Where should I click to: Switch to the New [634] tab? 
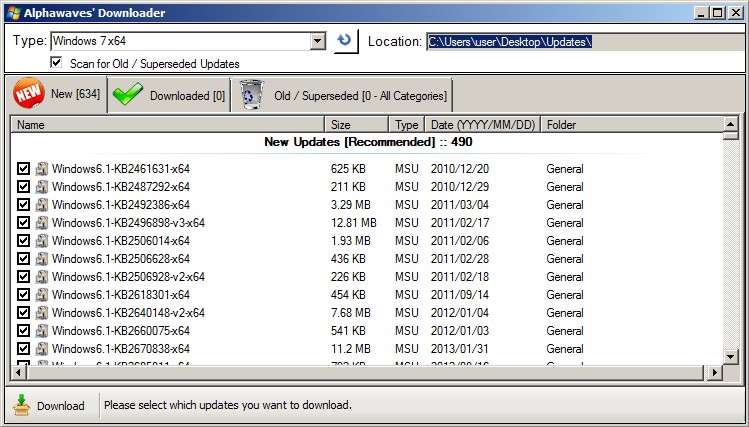click(x=57, y=94)
